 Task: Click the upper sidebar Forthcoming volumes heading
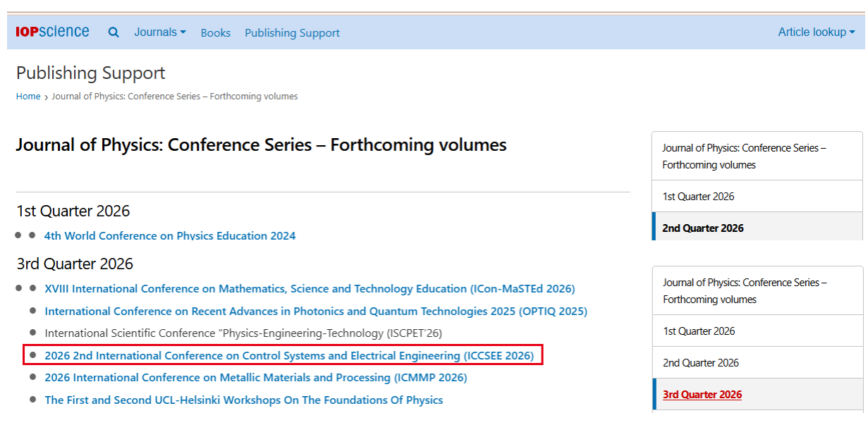click(x=744, y=156)
